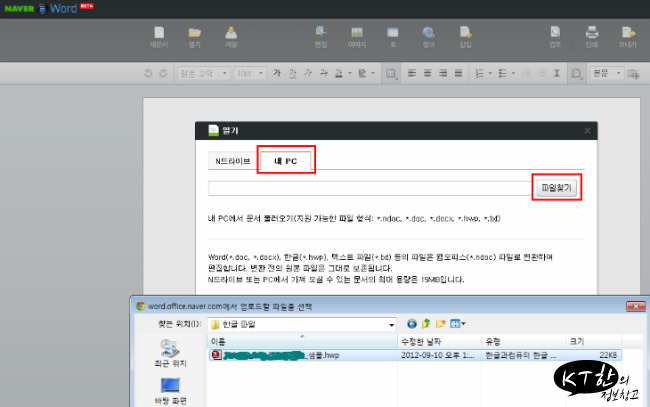Viewport: 650px width, 407px height.
Task: Open the view menu in file dialog
Action: tap(457, 324)
